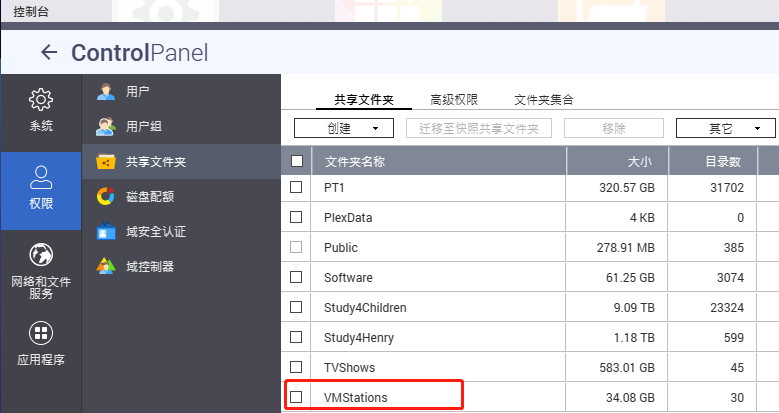Go back using the arrow beside ControlPanel
Screen dimensions: 779x413
coord(49,52)
